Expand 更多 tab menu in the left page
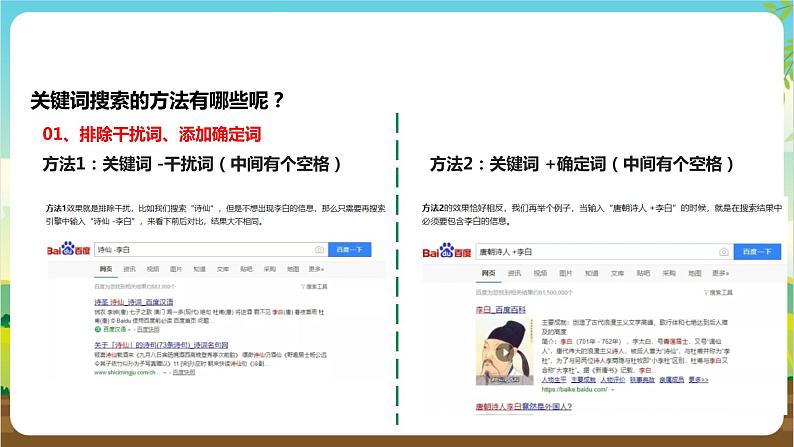The width and height of the screenshot is (794, 447). coord(317,269)
